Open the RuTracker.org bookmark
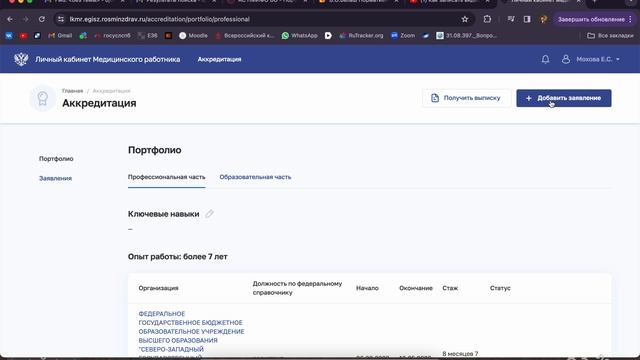This screenshot has height=360, width=640. [x=361, y=36]
